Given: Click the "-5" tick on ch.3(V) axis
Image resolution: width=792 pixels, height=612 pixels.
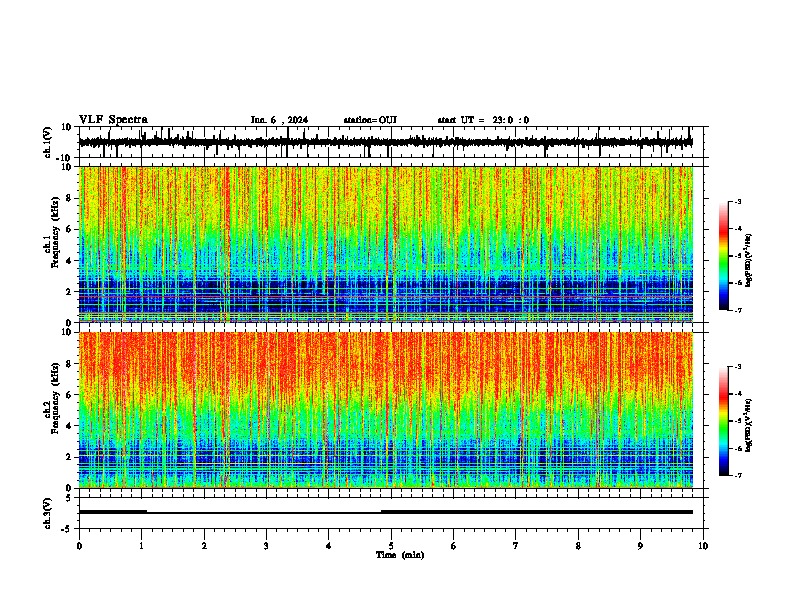Looking at the screenshot, I should 68,529.
